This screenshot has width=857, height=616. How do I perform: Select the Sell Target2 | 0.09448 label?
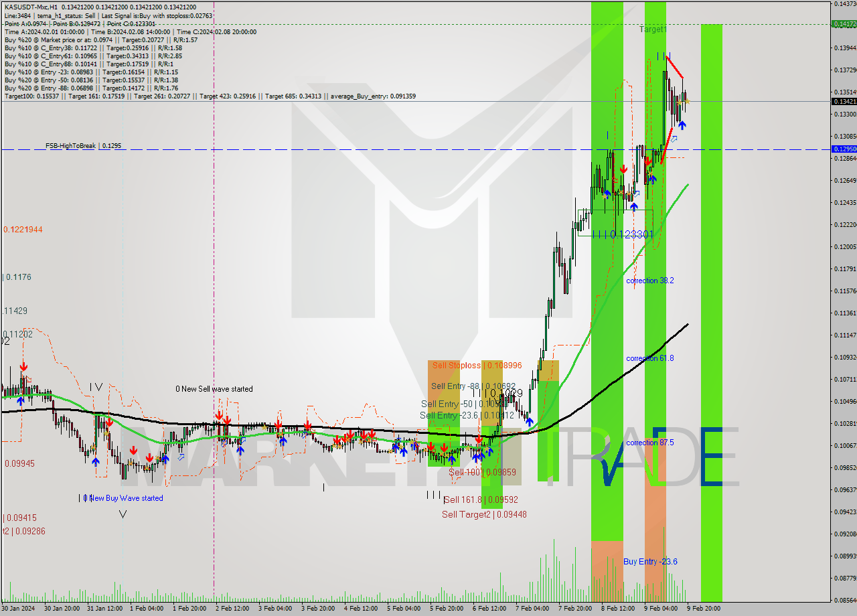coord(484,514)
